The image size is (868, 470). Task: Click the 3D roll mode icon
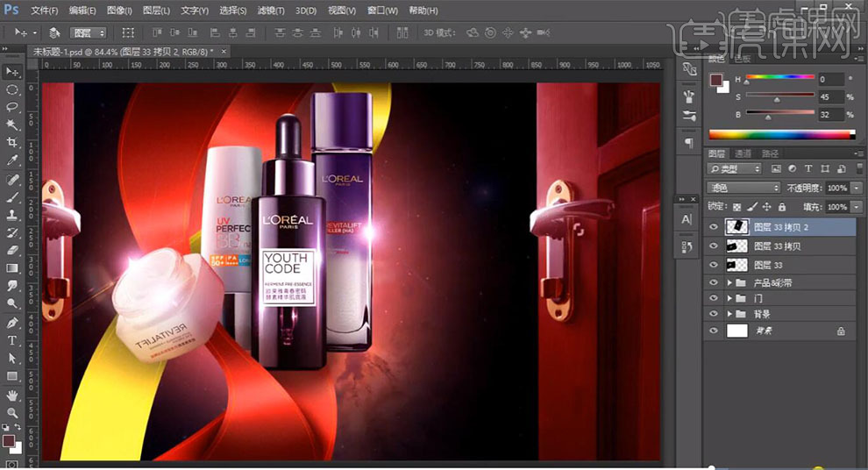click(490, 32)
